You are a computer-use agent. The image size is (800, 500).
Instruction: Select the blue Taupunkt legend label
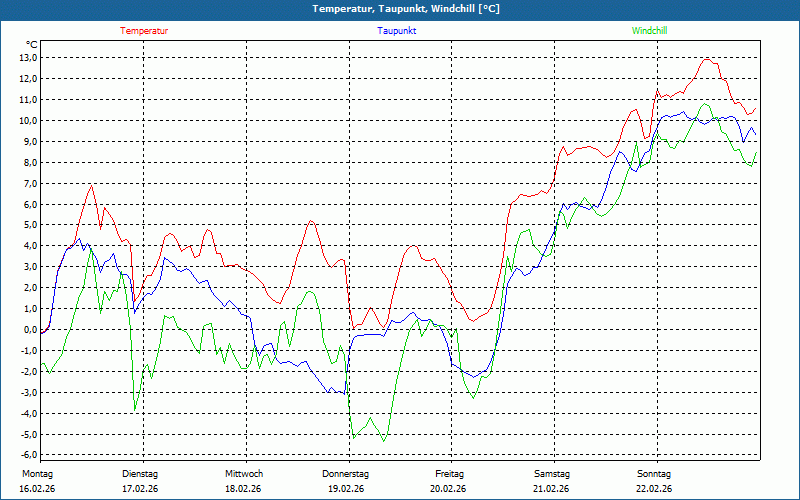pos(397,31)
